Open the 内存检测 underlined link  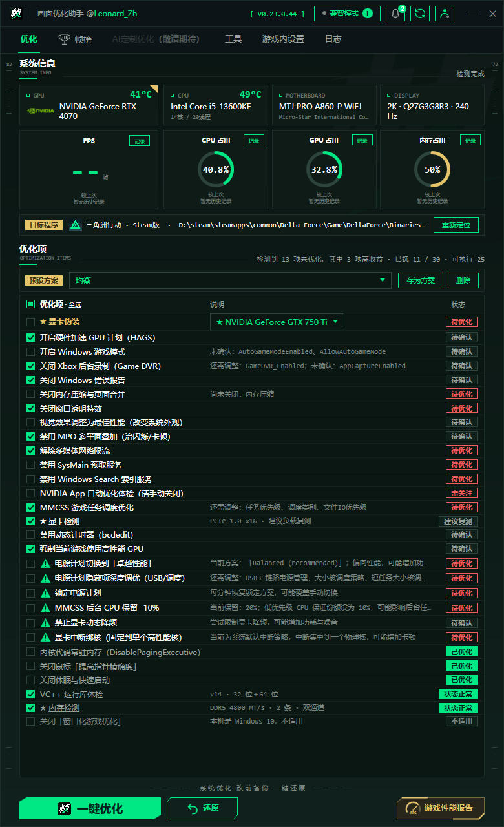(x=64, y=708)
